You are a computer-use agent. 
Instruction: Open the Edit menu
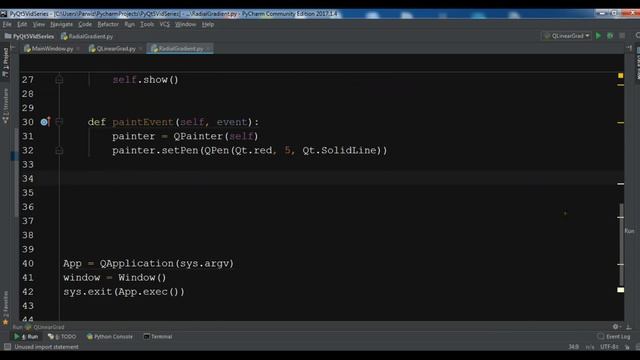22,24
